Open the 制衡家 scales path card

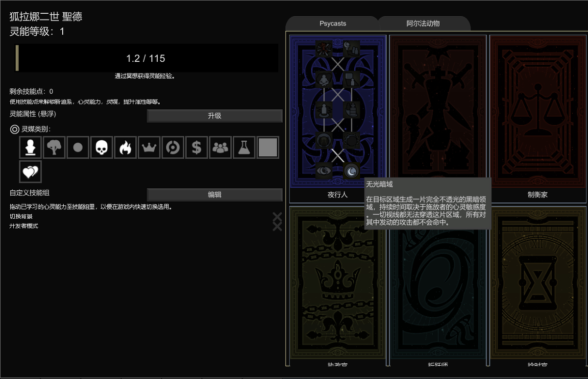tap(538, 111)
